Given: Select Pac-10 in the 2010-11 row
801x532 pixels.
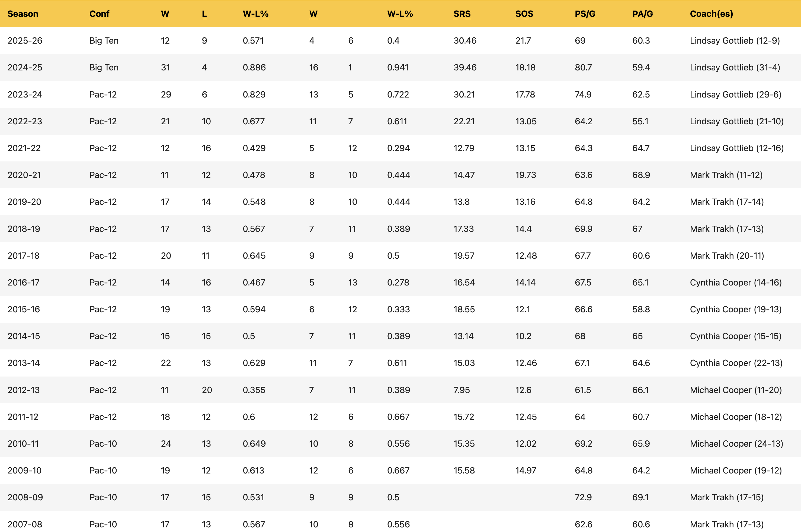Looking at the screenshot, I should click(x=103, y=444).
